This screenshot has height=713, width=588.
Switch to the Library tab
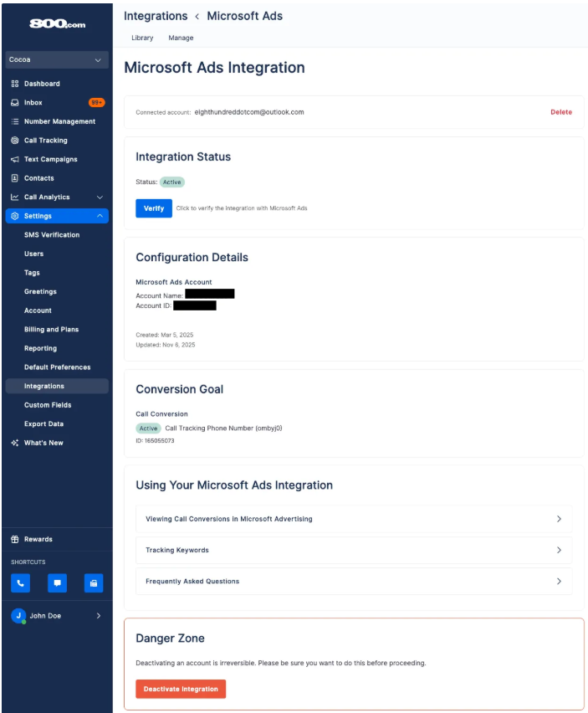142,38
